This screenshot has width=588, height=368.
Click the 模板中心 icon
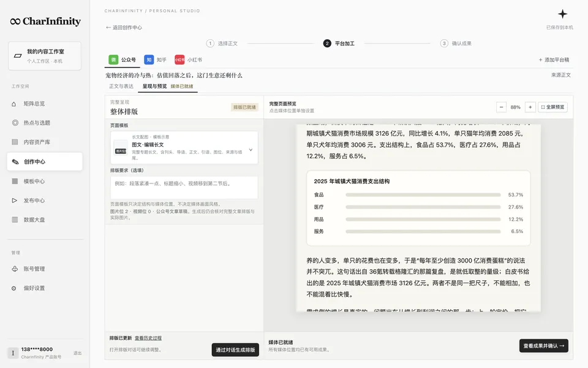click(15, 181)
